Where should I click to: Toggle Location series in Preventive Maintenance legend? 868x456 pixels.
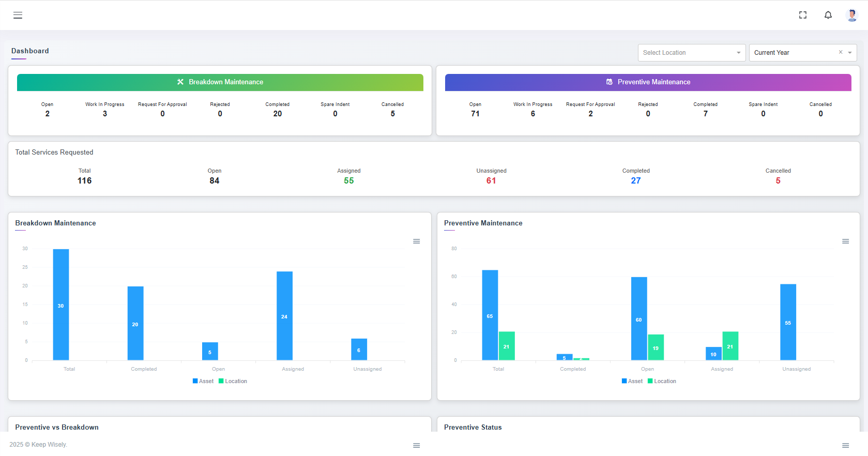pos(662,382)
